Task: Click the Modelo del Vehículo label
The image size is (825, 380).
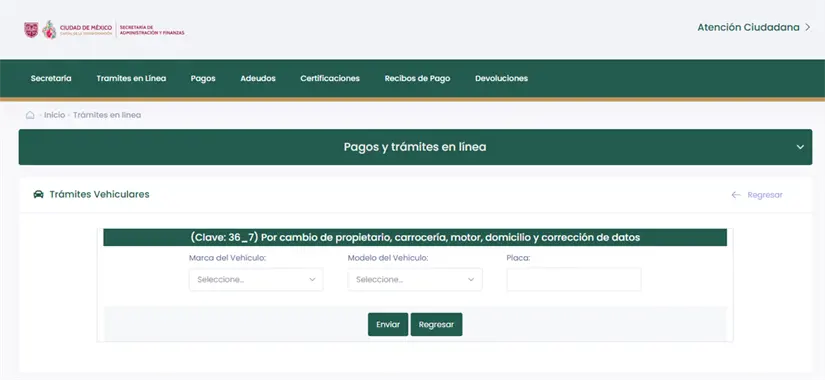Action: pyautogui.click(x=388, y=258)
